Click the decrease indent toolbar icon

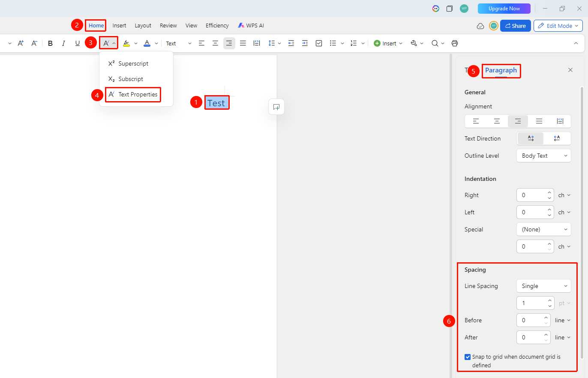pos(291,43)
